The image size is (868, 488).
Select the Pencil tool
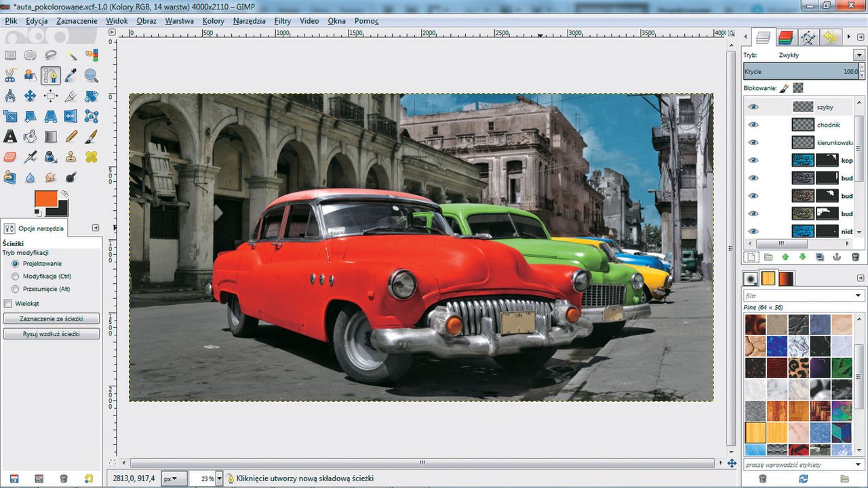click(71, 136)
